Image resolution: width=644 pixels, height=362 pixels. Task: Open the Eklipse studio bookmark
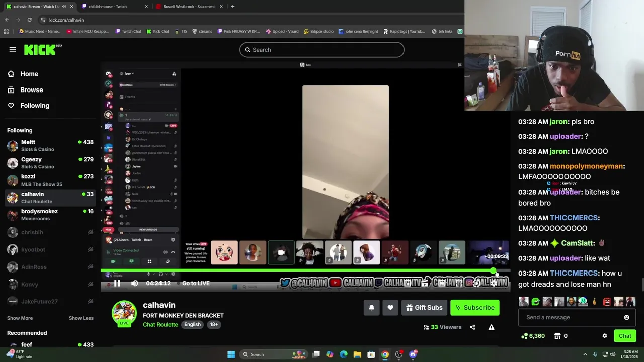coord(318,31)
